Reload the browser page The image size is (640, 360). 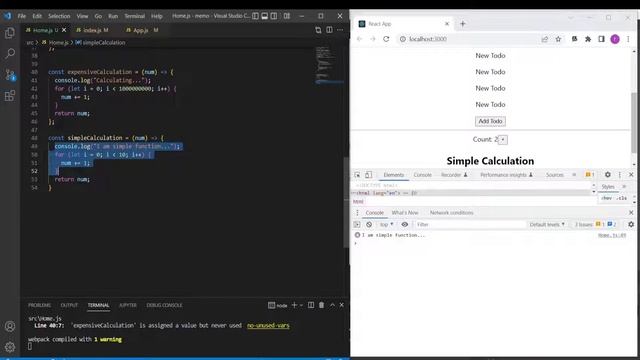(x=386, y=39)
